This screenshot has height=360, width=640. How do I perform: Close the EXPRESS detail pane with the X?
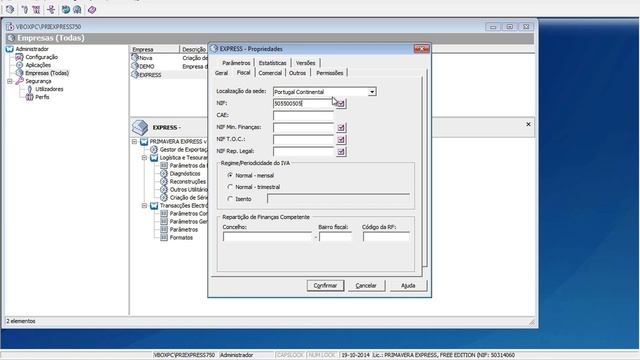click(x=528, y=124)
